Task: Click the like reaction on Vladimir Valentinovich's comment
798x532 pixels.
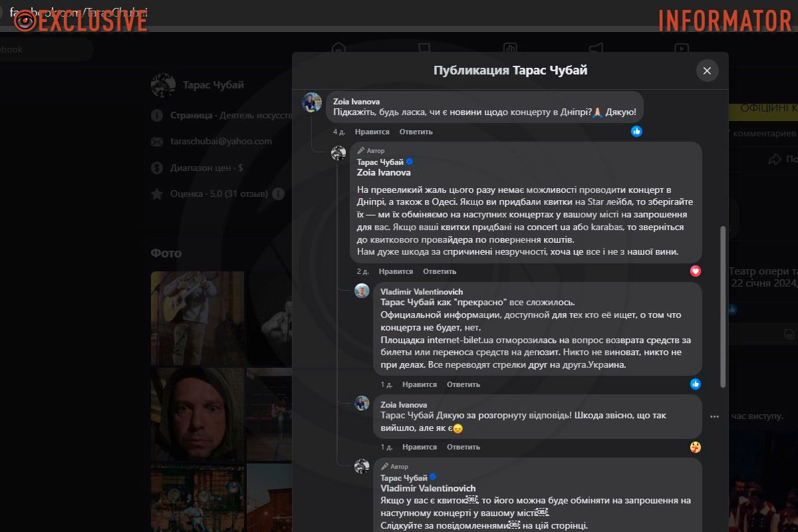Action: tap(695, 384)
